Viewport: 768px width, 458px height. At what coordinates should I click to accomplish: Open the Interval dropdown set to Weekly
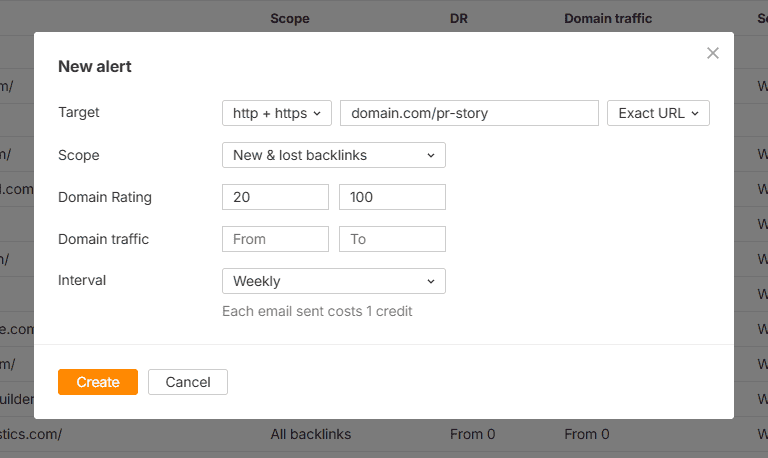tap(334, 281)
